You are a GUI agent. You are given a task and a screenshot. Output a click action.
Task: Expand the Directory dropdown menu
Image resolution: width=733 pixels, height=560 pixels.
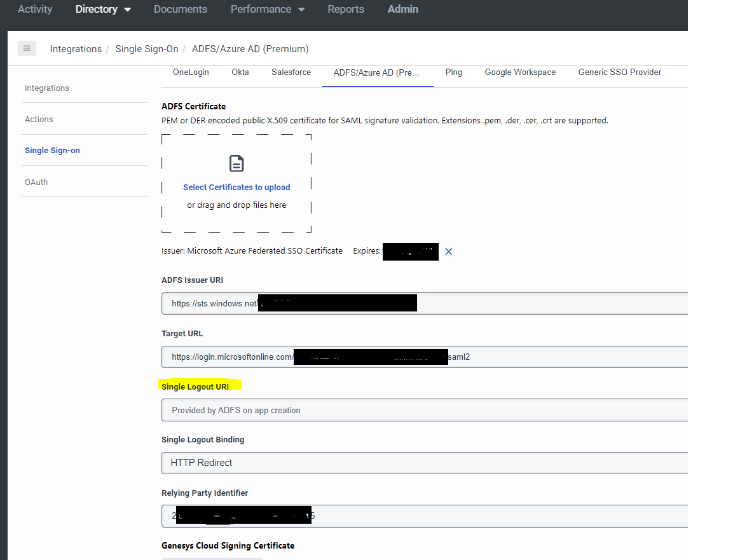click(103, 10)
